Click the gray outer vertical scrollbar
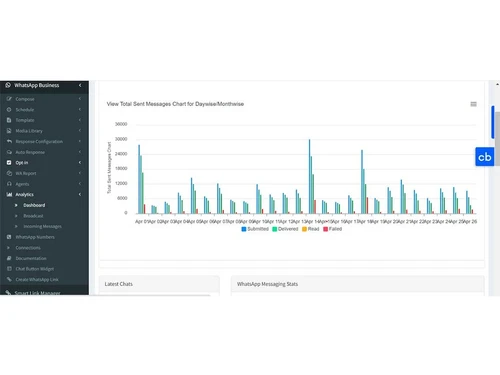This screenshot has width=500, height=375. pyautogui.click(x=497, y=140)
